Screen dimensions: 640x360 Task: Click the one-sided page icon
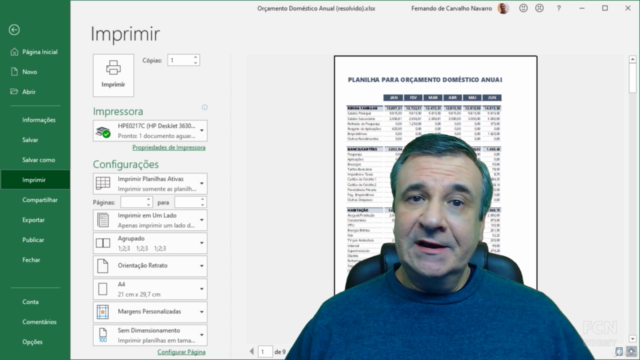coord(103,220)
